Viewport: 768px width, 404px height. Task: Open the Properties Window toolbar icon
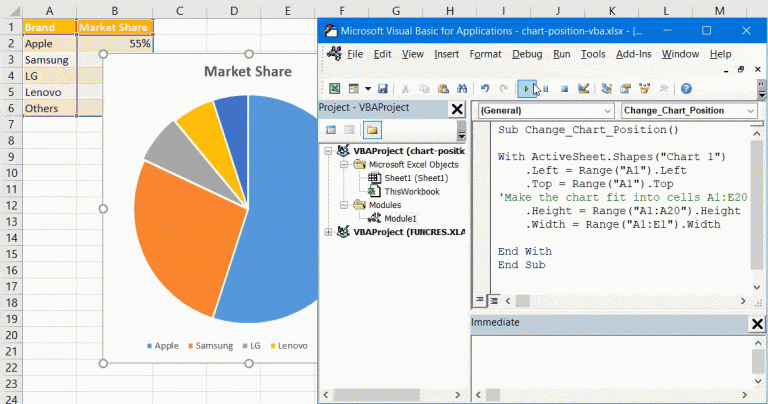625,89
